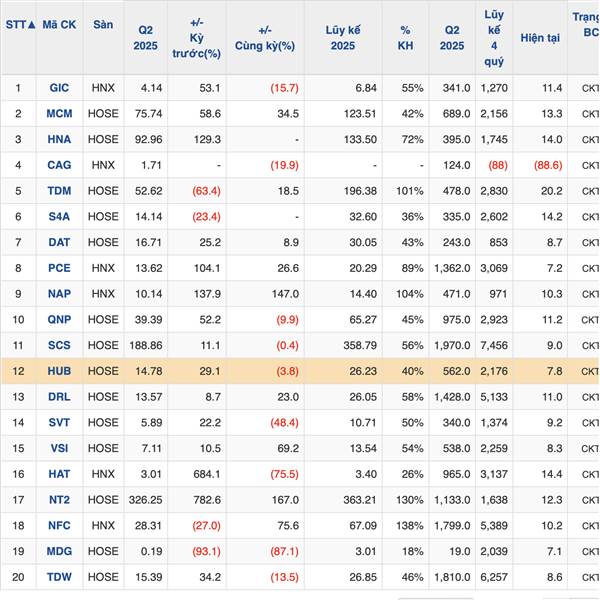Open MDG stock ticker link
This screenshot has width=600, height=600.
(x=59, y=551)
